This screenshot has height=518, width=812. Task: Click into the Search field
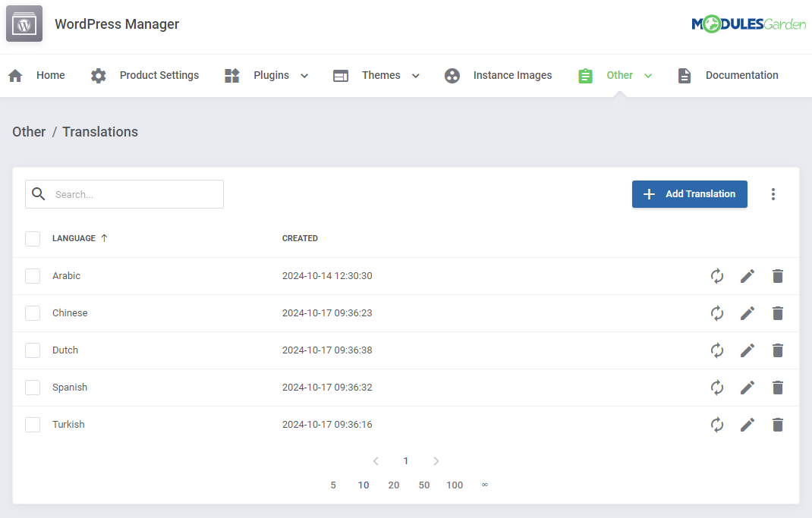tap(124, 194)
